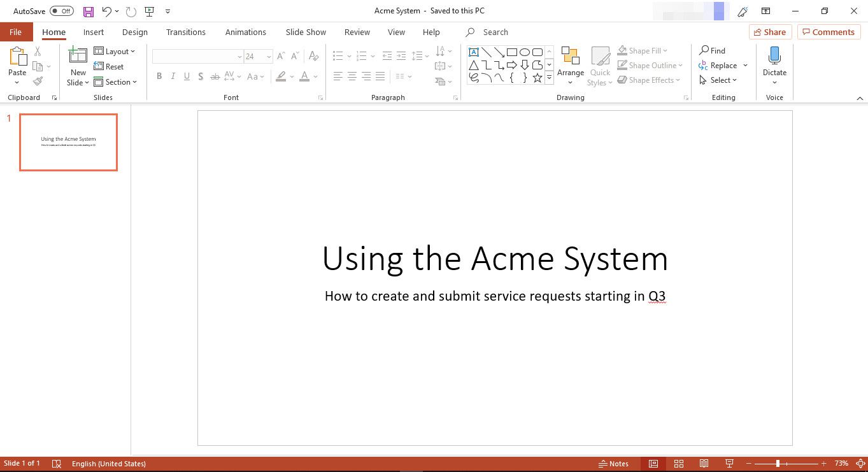Select the Format Painter brush
This screenshot has width=868, height=472.
pyautogui.click(x=38, y=82)
